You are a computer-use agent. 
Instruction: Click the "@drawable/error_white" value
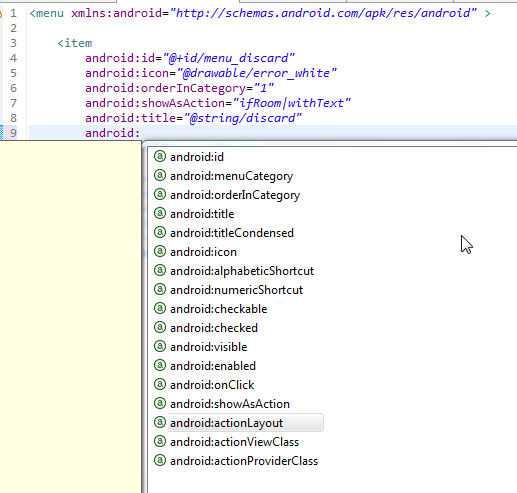257,73
